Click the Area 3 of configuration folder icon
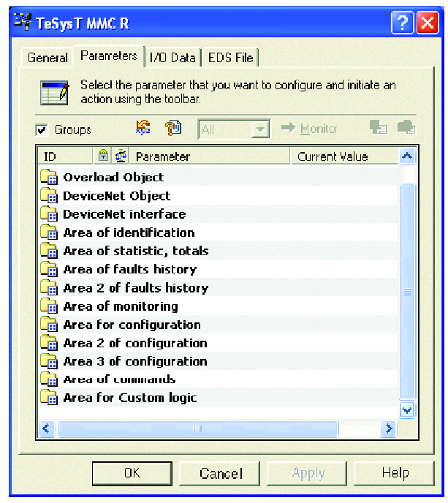 click(x=49, y=361)
